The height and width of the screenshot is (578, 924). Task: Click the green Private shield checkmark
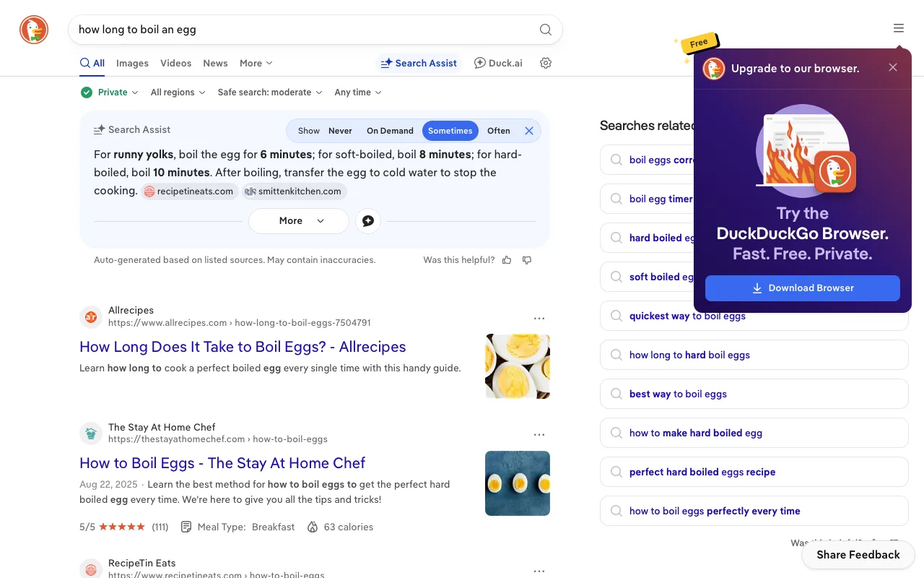(x=87, y=92)
